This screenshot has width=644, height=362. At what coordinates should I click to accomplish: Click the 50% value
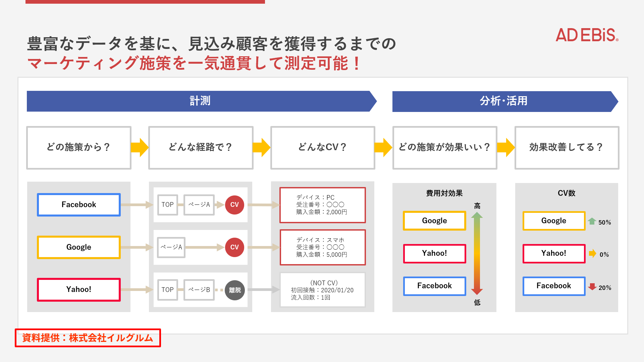coord(605,223)
